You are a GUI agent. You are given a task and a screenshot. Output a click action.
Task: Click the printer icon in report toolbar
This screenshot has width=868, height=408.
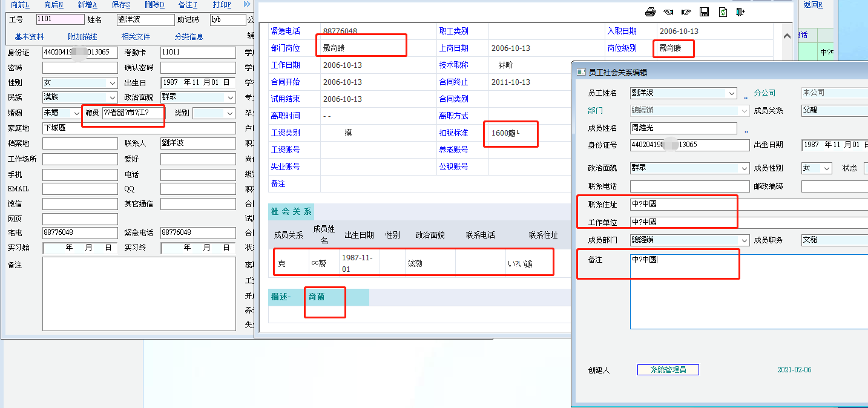(x=650, y=12)
